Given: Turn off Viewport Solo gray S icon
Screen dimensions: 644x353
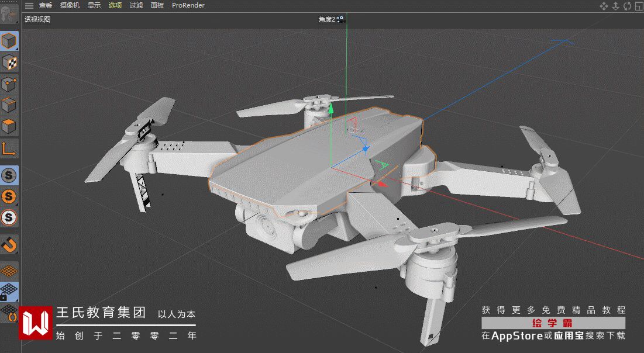Looking at the screenshot, I should [x=9, y=176].
